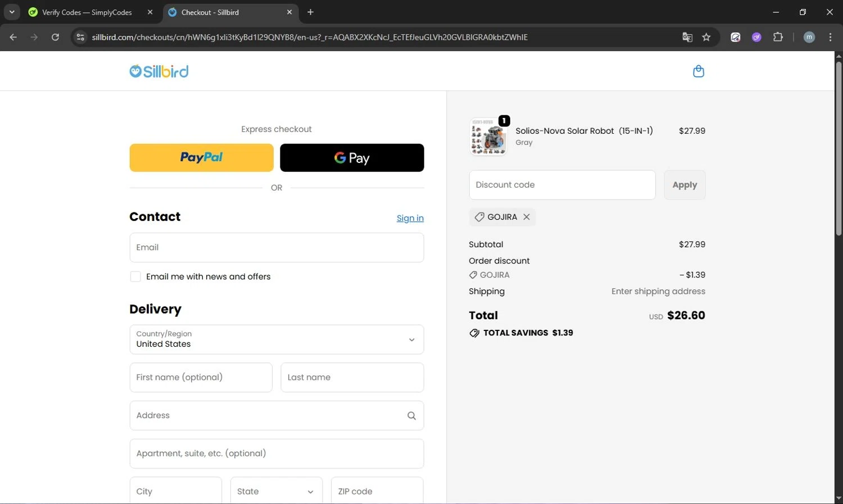Open the tab search dropdown arrow

11,12
